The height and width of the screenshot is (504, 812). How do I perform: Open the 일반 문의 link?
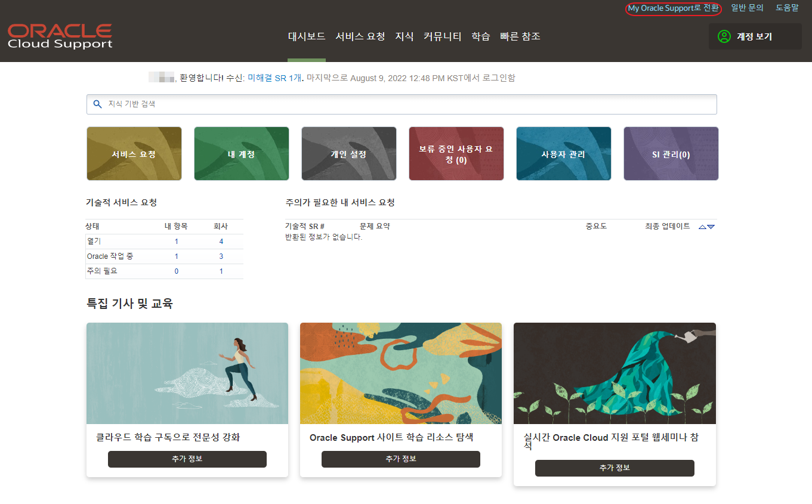click(747, 8)
